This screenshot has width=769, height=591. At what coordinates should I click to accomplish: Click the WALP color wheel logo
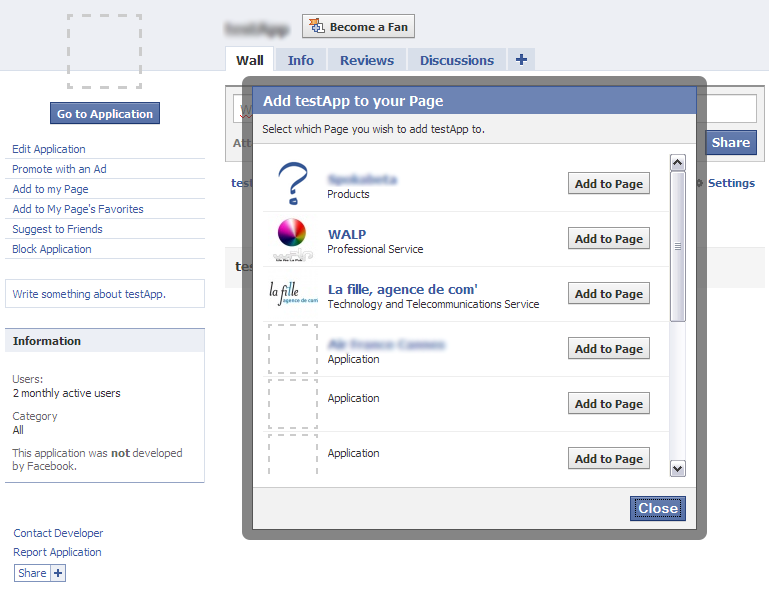pos(292,239)
